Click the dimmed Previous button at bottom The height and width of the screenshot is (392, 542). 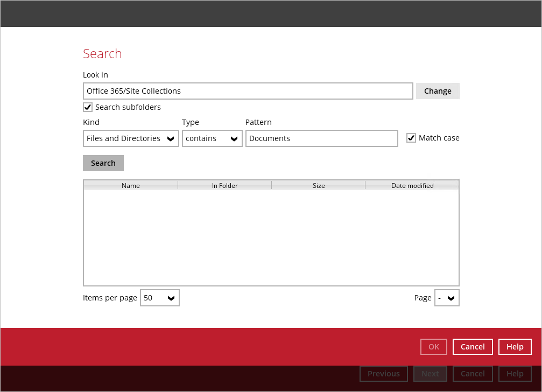(384, 374)
